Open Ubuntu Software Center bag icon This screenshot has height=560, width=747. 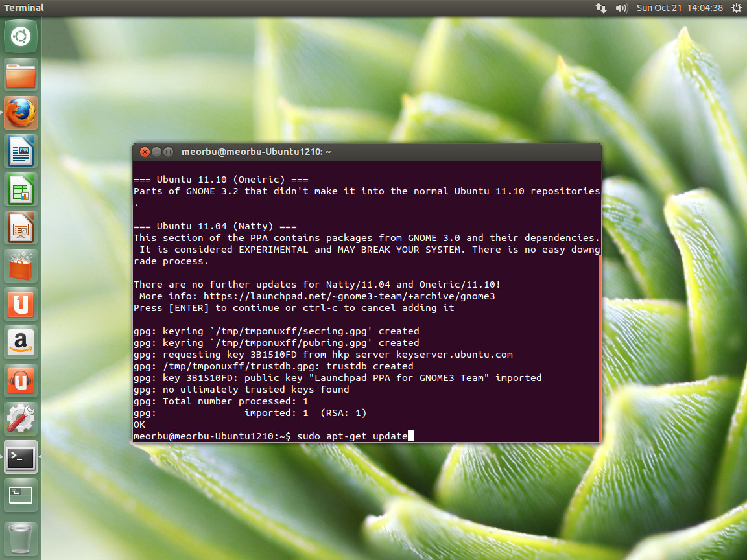[21, 266]
